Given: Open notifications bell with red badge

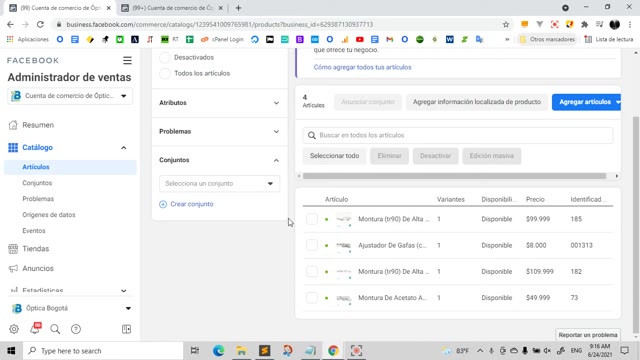Looking at the screenshot, I should (x=35, y=328).
